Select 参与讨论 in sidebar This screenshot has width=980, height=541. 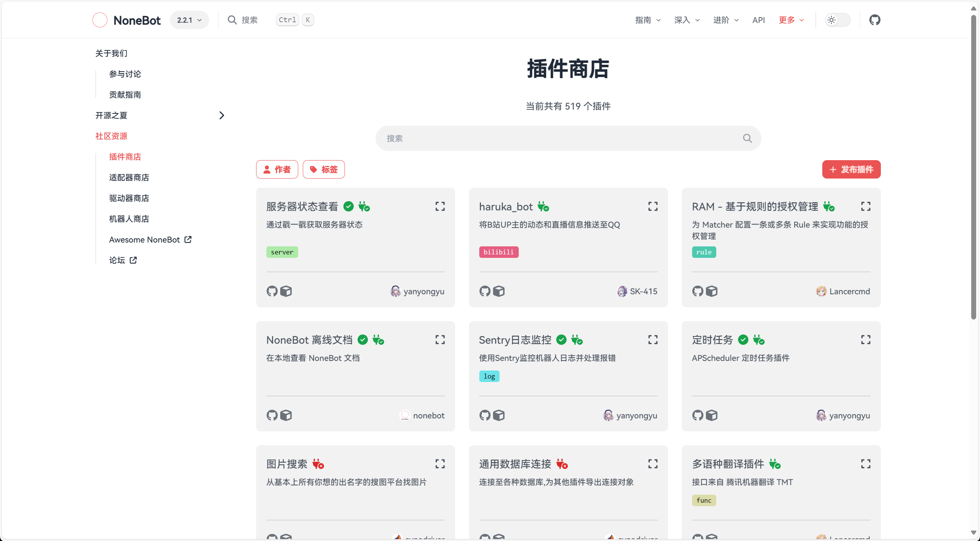[x=125, y=74]
